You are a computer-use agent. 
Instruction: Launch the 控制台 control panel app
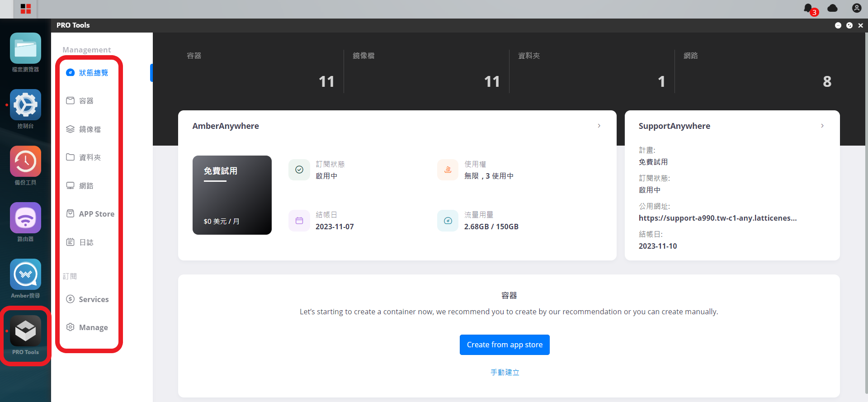25,105
